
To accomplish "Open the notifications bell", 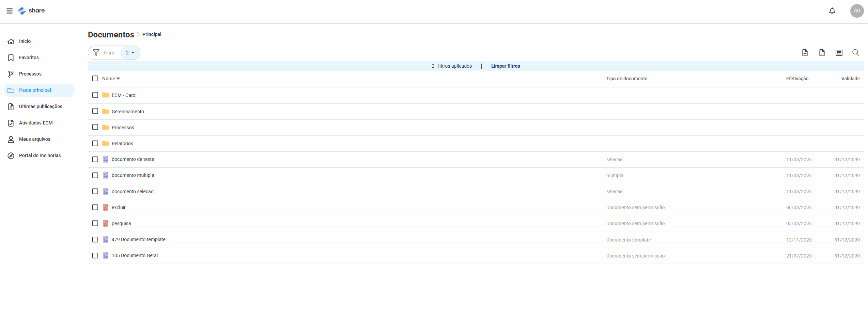I will point(832,11).
